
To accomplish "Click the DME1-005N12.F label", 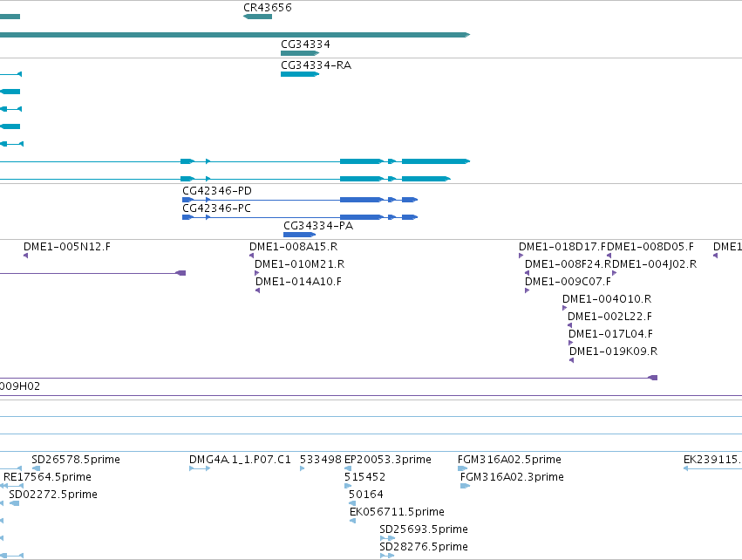I will click(x=67, y=247).
